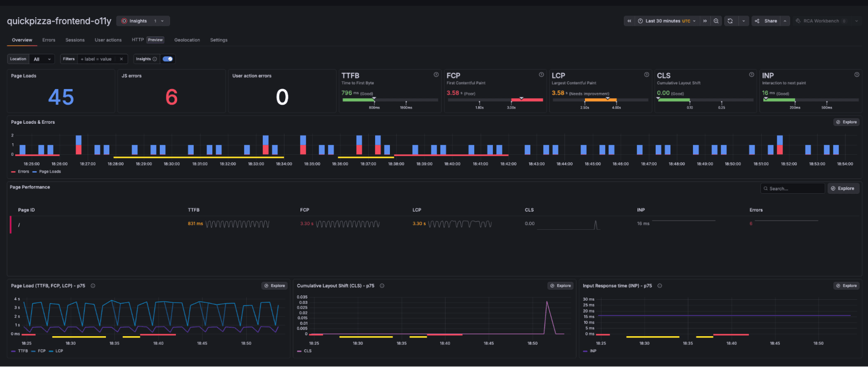Viewport: 868px width, 367px height.
Task: Open the FCP panel info icon
Action: [x=541, y=75]
